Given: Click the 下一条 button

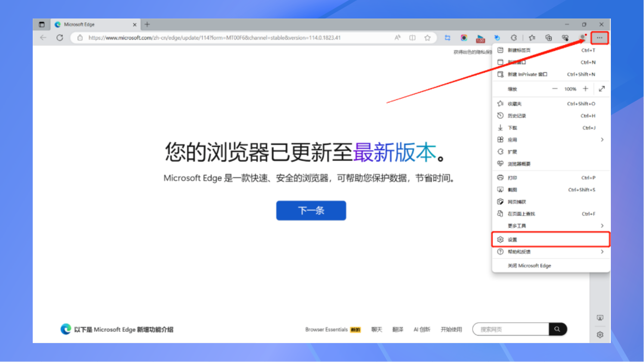Looking at the screenshot, I should click(311, 210).
